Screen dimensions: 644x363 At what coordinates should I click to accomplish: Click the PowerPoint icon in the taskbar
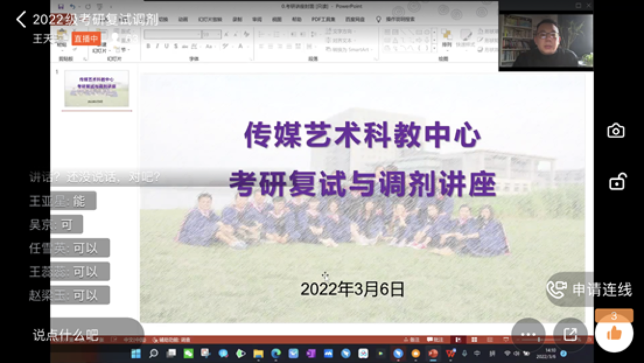pos(433,353)
